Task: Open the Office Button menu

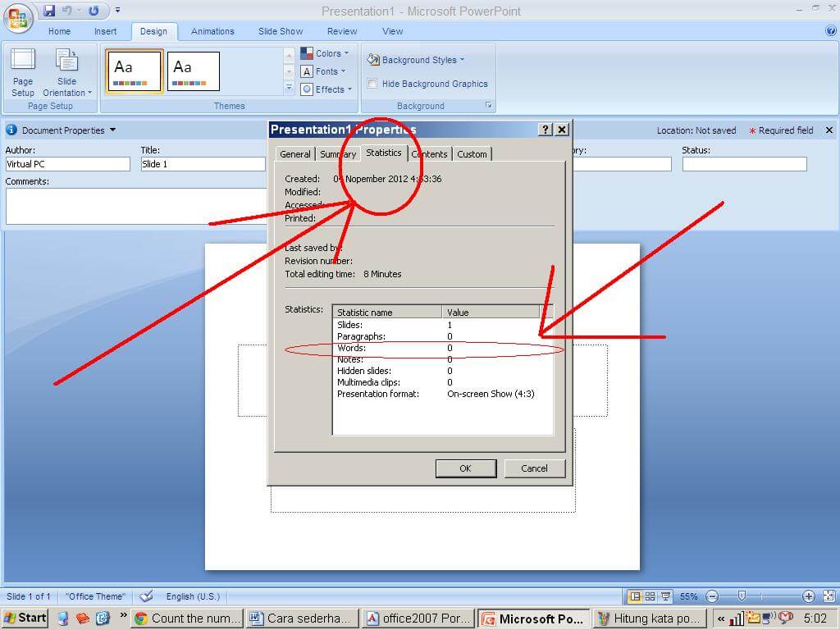Action: (18, 17)
